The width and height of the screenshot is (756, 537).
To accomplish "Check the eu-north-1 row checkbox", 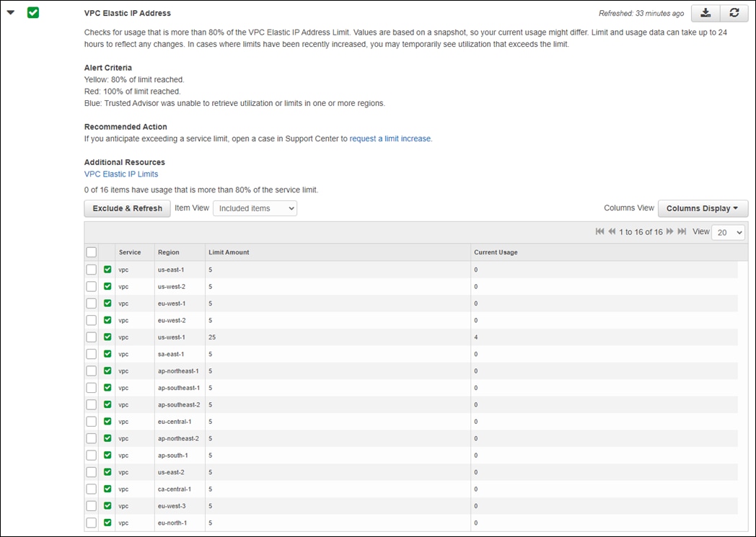I will 91,523.
